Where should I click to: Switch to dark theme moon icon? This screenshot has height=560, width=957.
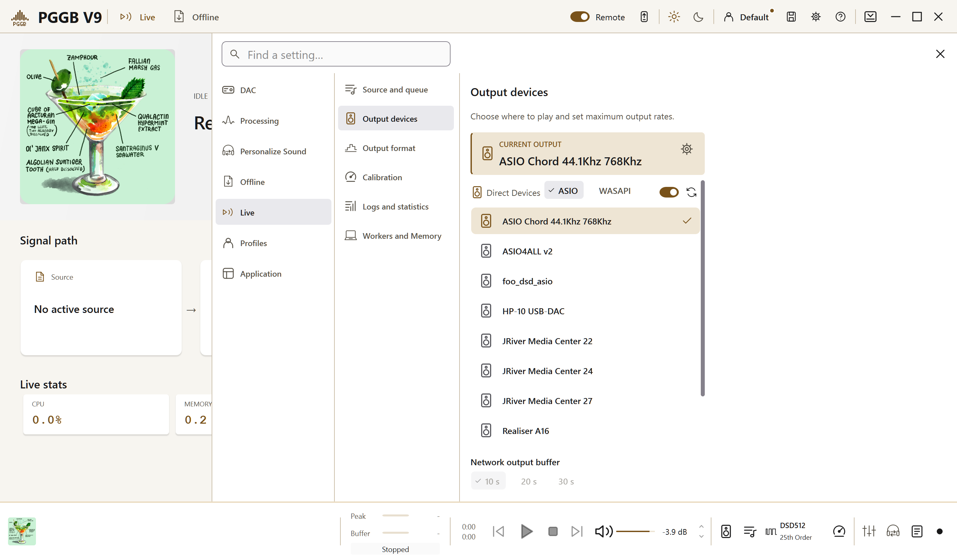click(698, 17)
